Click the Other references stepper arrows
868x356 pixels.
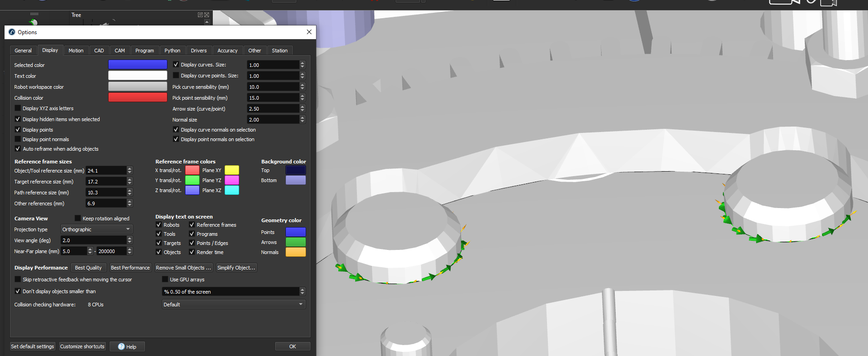click(130, 203)
